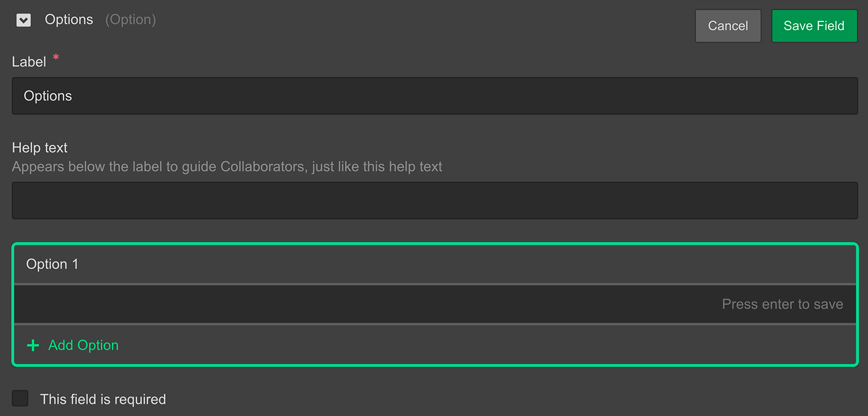This screenshot has width=868, height=416.
Task: Click the help text description about Collaborators
Action: coord(227,167)
